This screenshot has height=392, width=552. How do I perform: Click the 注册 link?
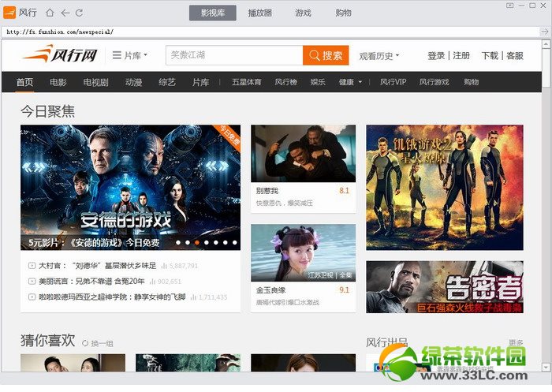(x=461, y=56)
